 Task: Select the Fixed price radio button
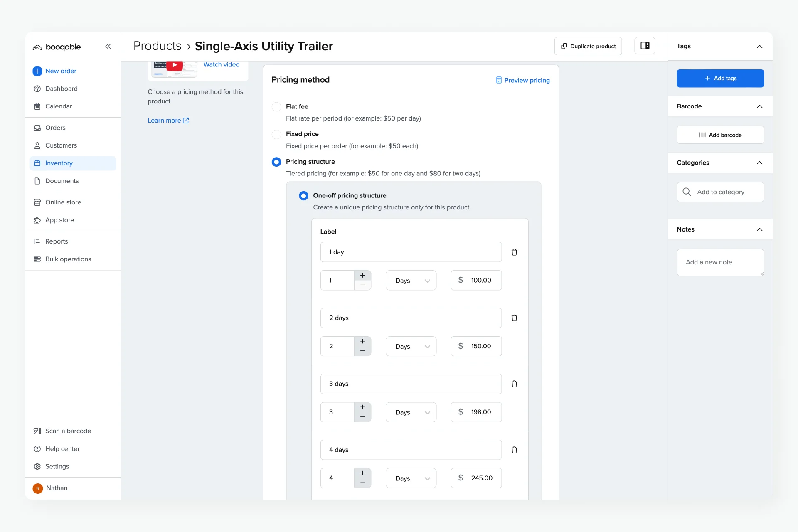(x=276, y=134)
